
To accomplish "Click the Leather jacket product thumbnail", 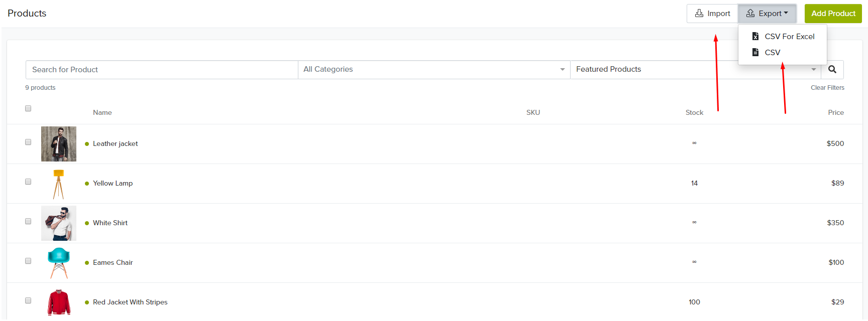I will [59, 144].
